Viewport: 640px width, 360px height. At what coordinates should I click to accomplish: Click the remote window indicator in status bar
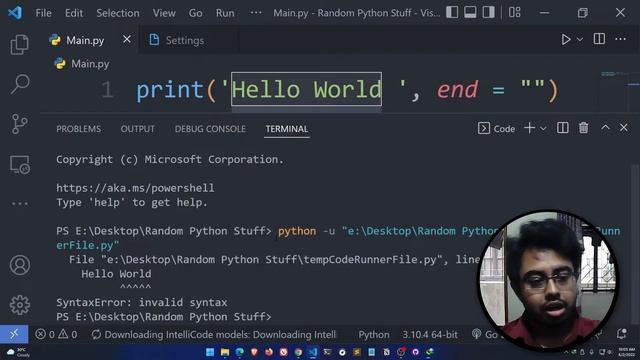click(14, 334)
